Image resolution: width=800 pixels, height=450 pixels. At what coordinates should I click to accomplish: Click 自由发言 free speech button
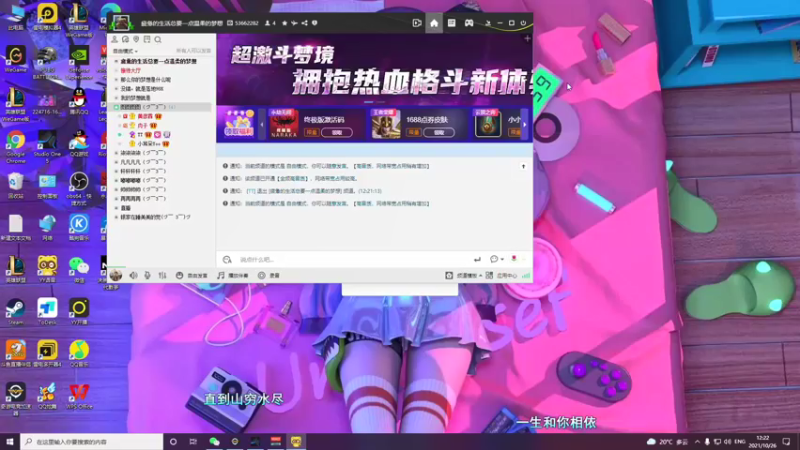click(192, 276)
